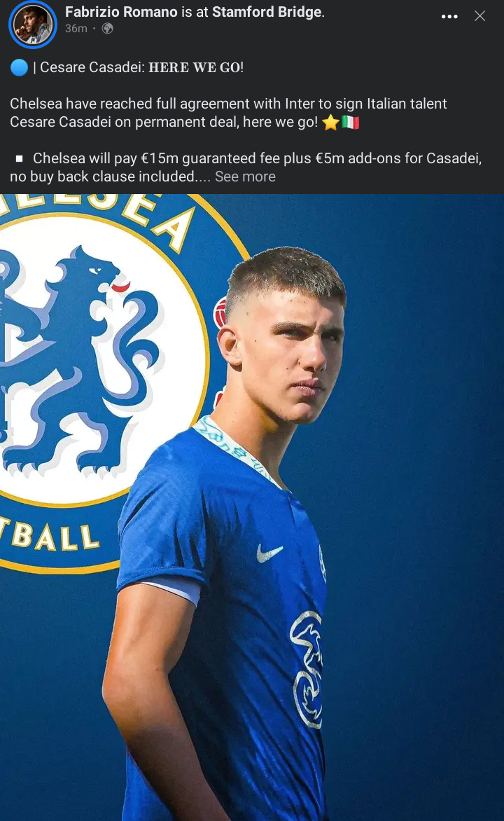
Task: Click the bold HERE WE GO! text
Action: coord(196,67)
